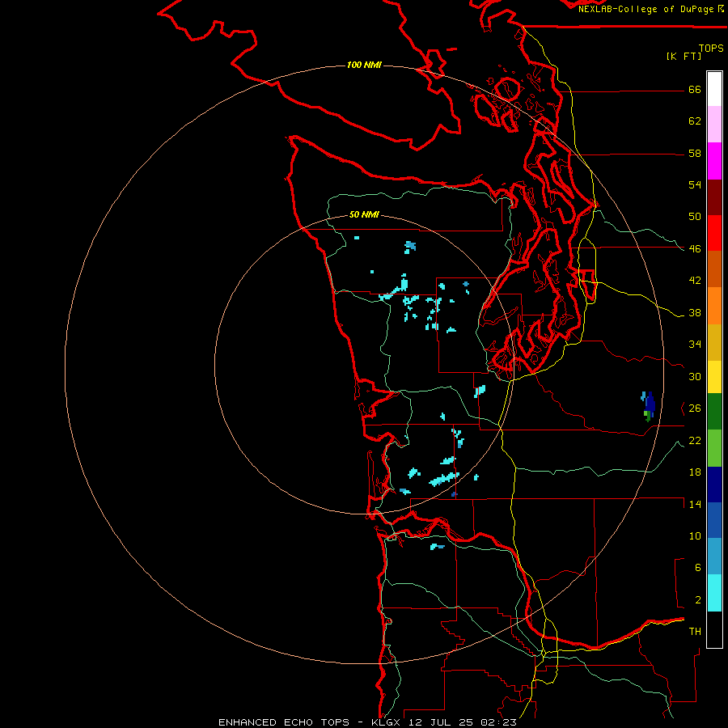The width and height of the screenshot is (728, 728).
Task: Click the light blue legend swatch
Action: (714, 557)
